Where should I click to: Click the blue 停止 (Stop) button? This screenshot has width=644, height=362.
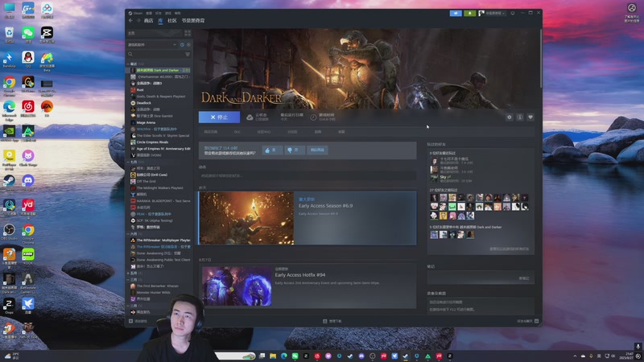[x=219, y=117]
